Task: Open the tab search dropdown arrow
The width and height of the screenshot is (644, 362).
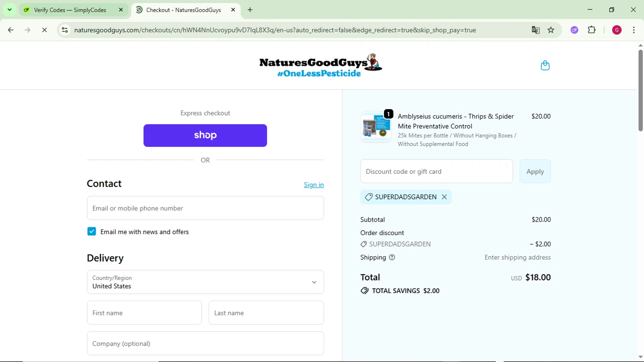Action: tap(9, 10)
